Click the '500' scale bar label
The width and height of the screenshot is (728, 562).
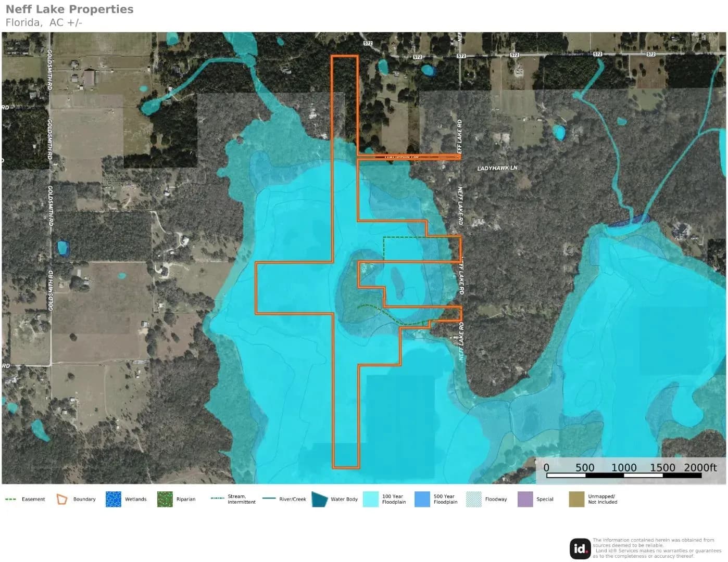pos(585,467)
